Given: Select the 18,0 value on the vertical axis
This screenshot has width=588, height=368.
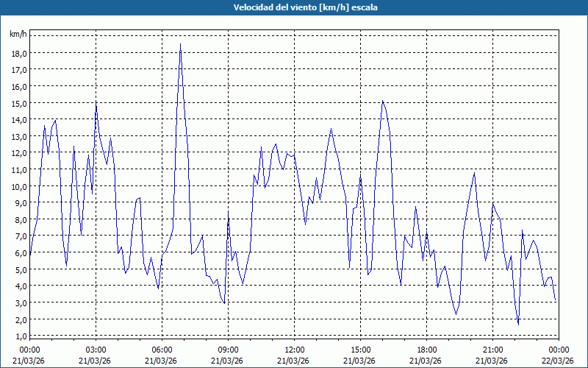Looking at the screenshot, I should (x=18, y=53).
